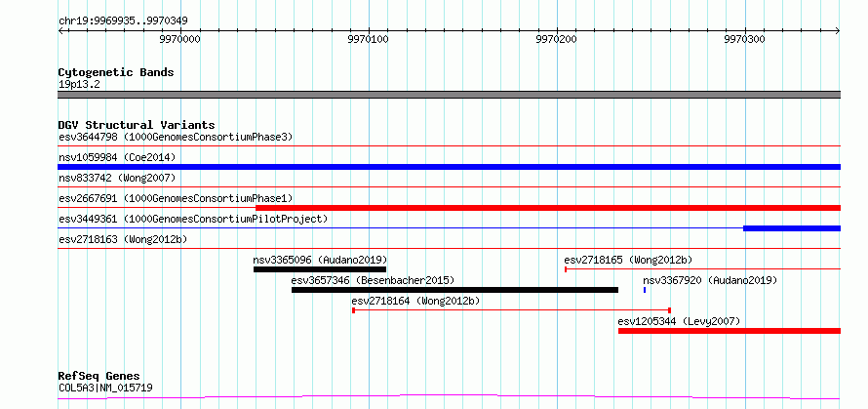Open variant esv2667691 (1000GenomesConsortiumPhase1) label
The width and height of the screenshot is (868, 409).
point(176,198)
